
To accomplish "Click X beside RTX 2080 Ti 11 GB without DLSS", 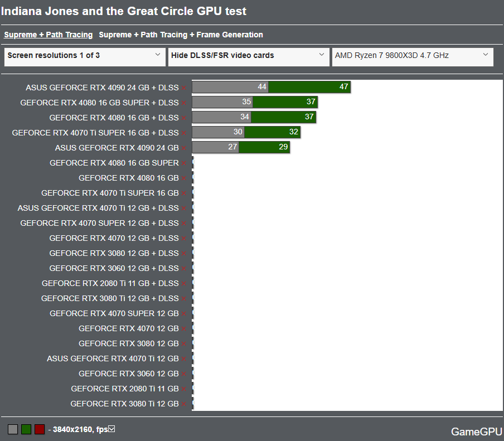I will point(184,389).
